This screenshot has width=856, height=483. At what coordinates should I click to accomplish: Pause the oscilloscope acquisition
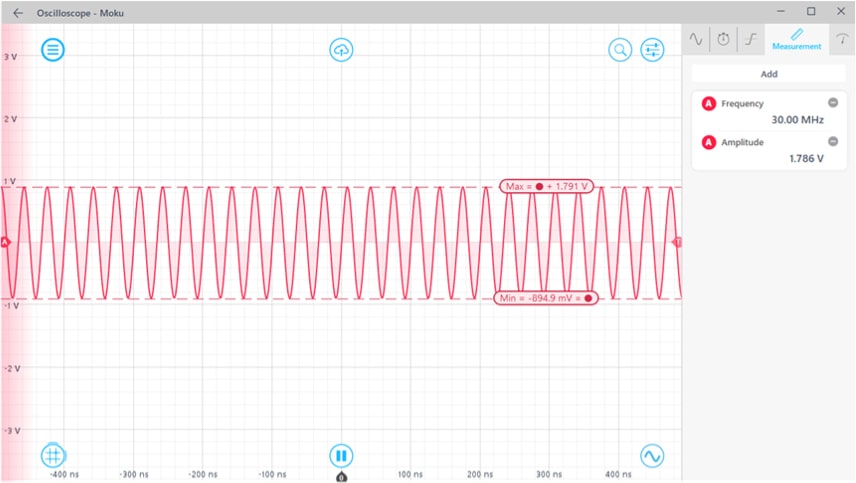pos(341,456)
